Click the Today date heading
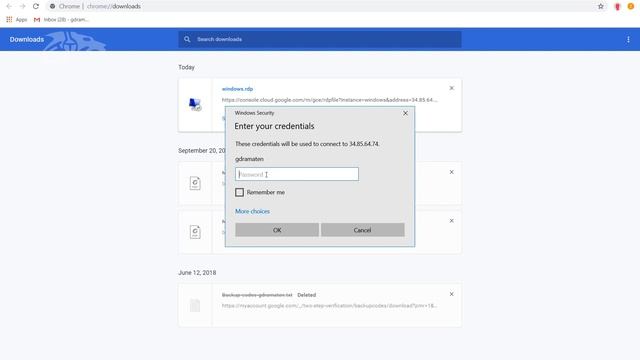The image size is (640, 360). tap(187, 67)
